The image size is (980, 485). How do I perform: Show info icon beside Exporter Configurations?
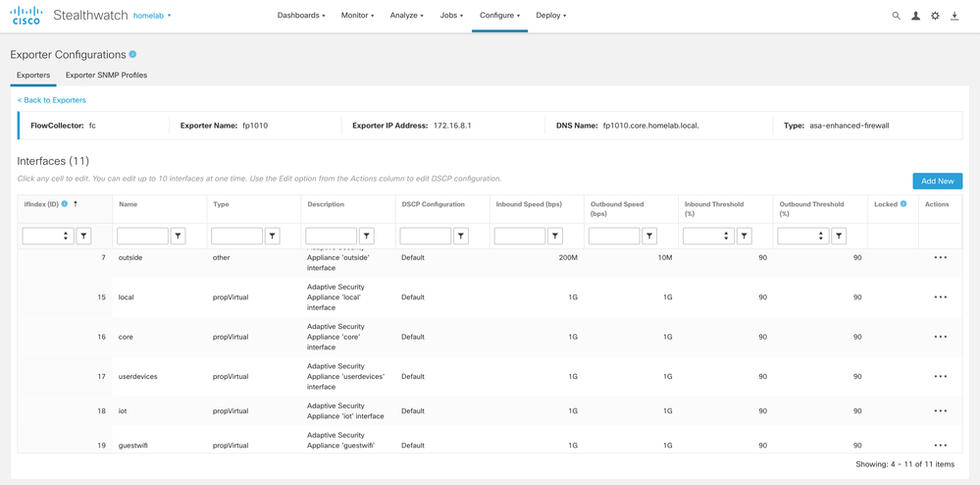pos(132,54)
